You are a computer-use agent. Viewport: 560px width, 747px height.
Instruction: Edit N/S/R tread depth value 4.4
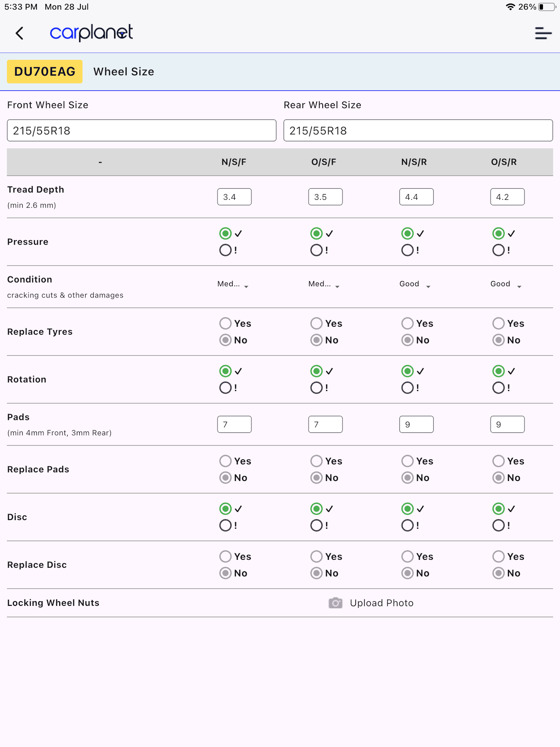pos(416,197)
